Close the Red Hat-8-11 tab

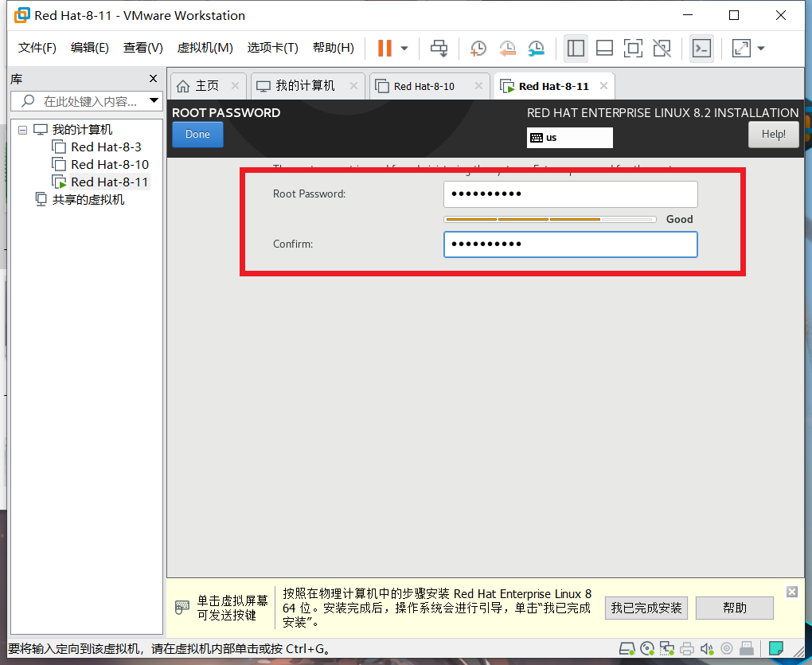click(603, 86)
